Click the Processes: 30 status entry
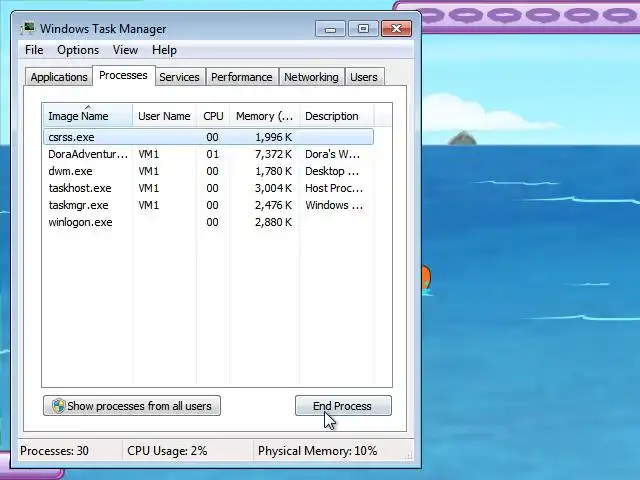The image size is (640, 480). 54,451
